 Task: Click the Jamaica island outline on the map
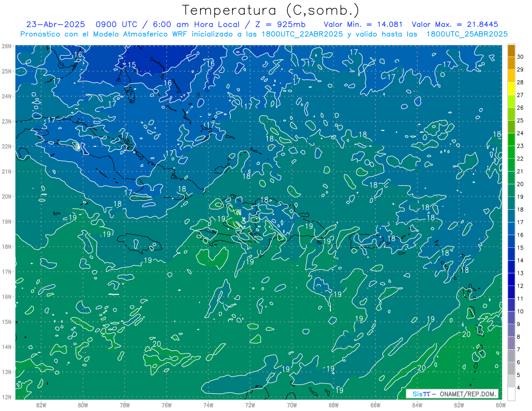[x=140, y=243]
